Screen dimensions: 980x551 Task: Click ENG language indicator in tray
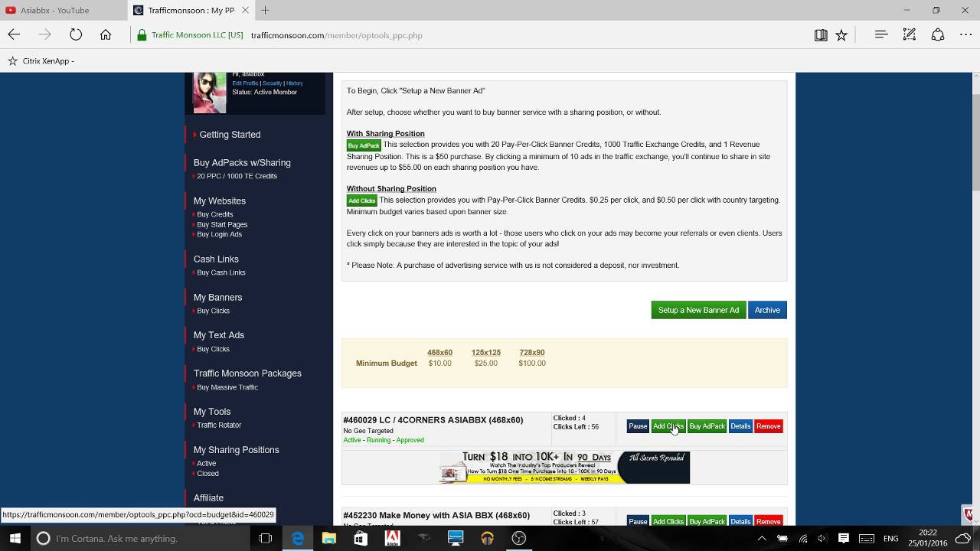tap(891, 538)
